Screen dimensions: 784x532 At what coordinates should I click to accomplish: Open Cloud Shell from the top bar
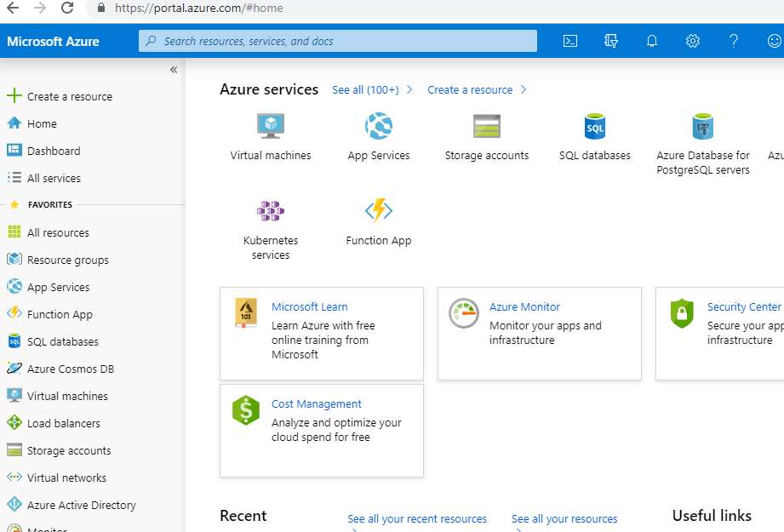(570, 41)
